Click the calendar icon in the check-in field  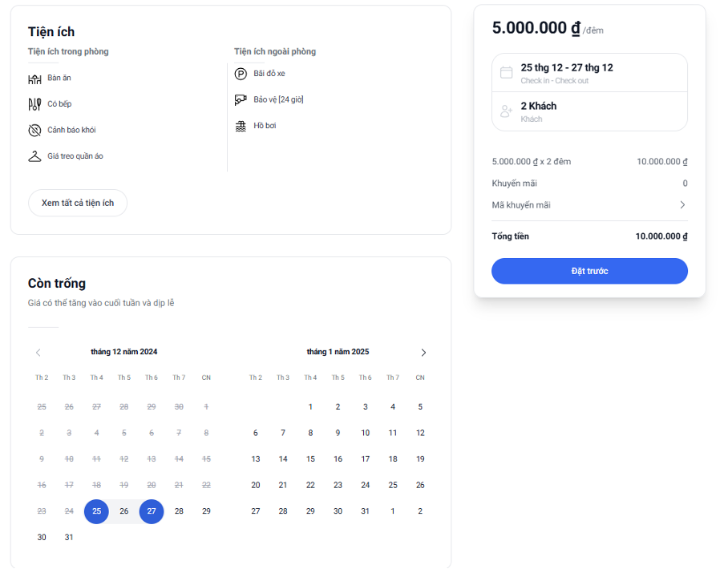pos(507,72)
